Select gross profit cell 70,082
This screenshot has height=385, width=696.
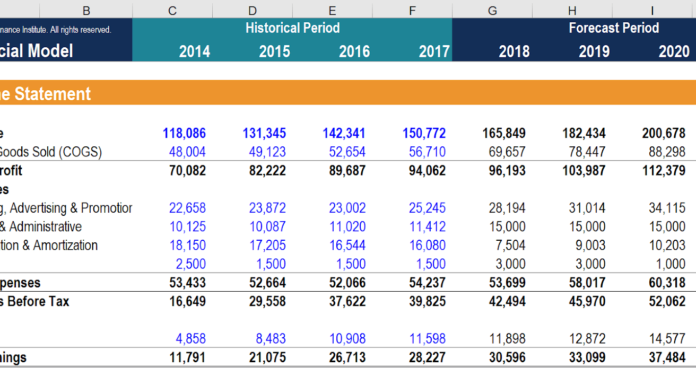point(187,171)
